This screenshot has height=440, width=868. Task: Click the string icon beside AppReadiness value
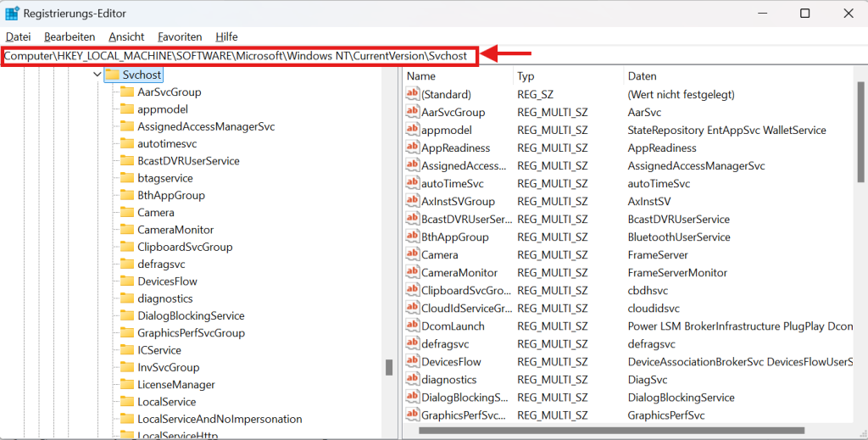coord(412,148)
